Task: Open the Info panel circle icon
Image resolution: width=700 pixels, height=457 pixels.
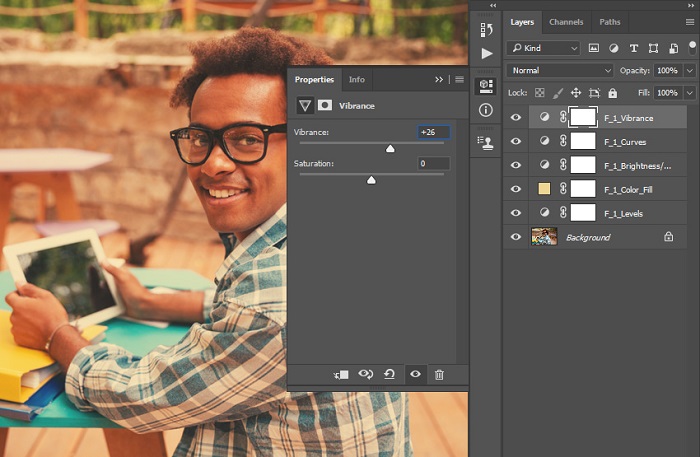Action: click(x=486, y=110)
